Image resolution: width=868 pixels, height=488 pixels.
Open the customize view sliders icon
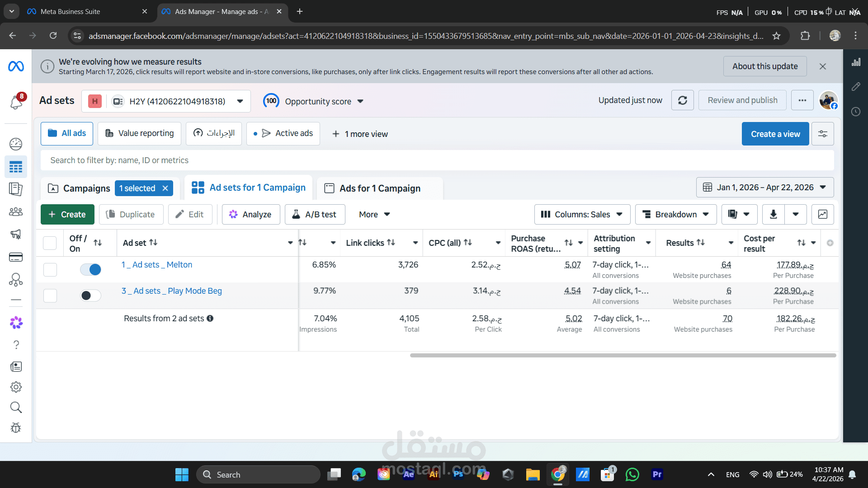(x=823, y=134)
